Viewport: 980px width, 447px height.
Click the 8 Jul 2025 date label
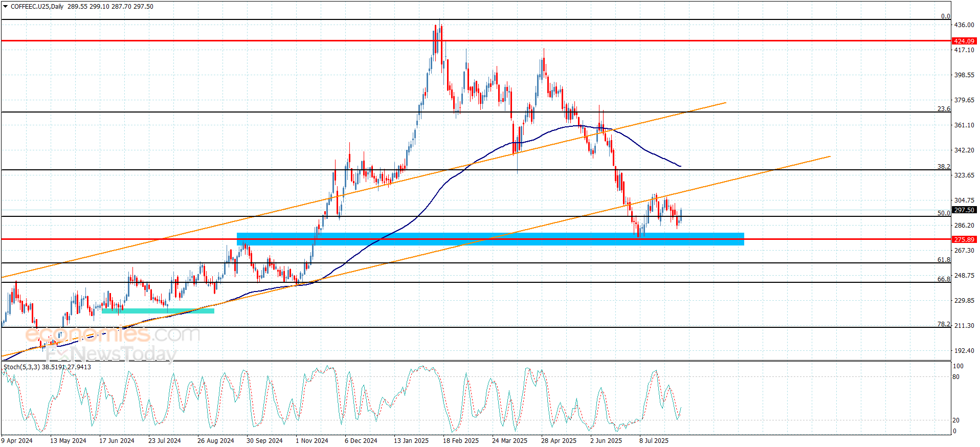pos(654,440)
